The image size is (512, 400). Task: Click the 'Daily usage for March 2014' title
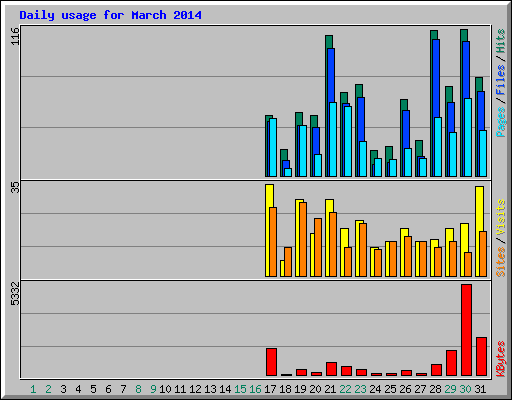(110, 15)
